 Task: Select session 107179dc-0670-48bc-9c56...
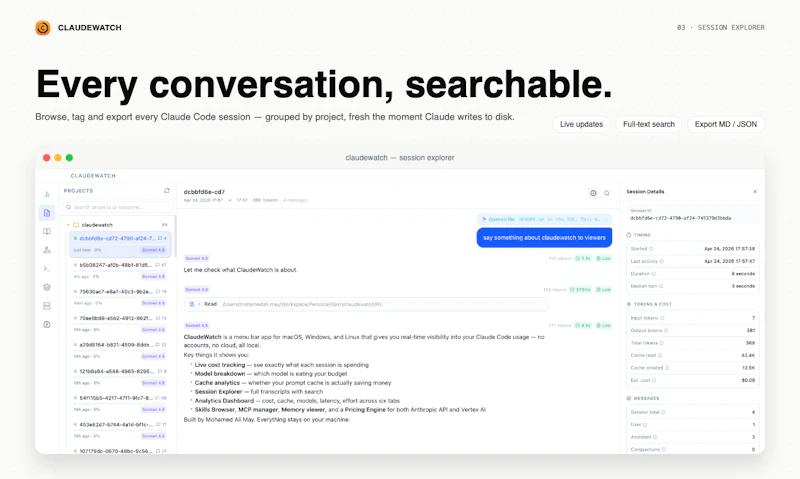point(120,451)
